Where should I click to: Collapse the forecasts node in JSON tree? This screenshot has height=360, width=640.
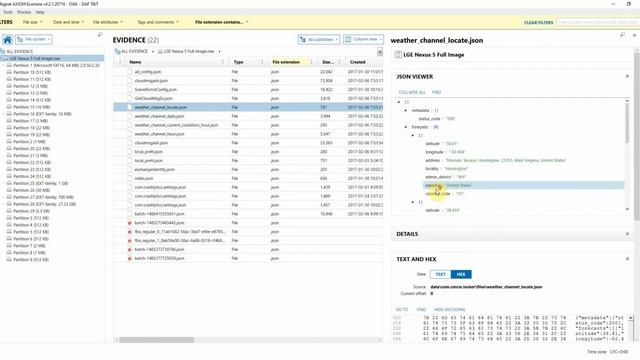click(406, 127)
